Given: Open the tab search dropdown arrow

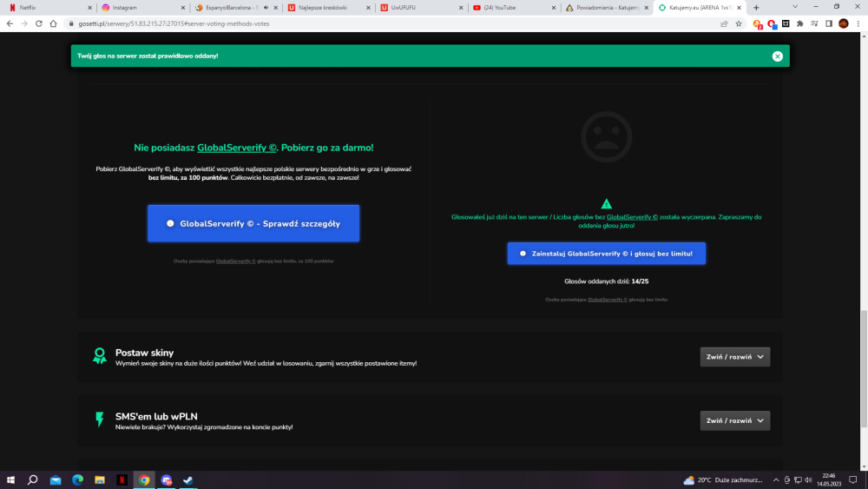Looking at the screenshot, I should [x=795, y=7].
